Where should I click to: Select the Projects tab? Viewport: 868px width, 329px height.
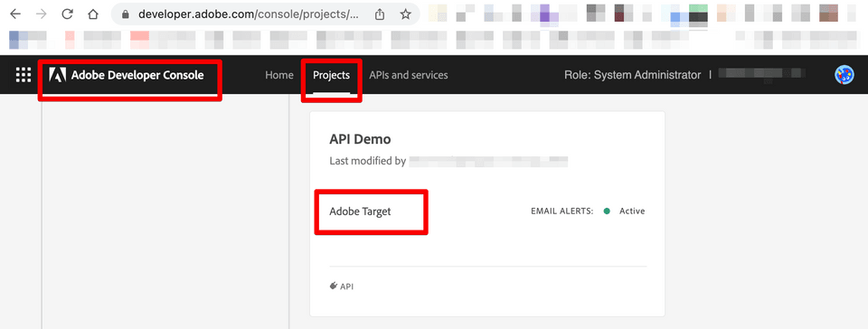pos(331,75)
